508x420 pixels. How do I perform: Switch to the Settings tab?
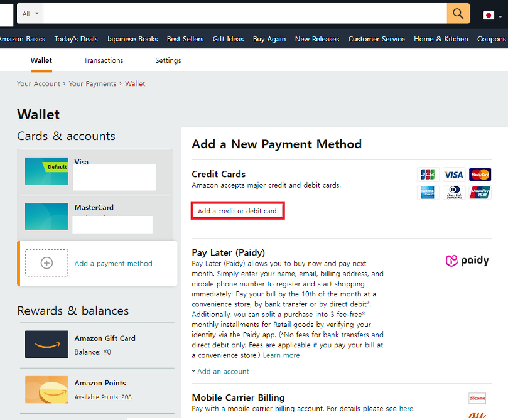point(168,60)
